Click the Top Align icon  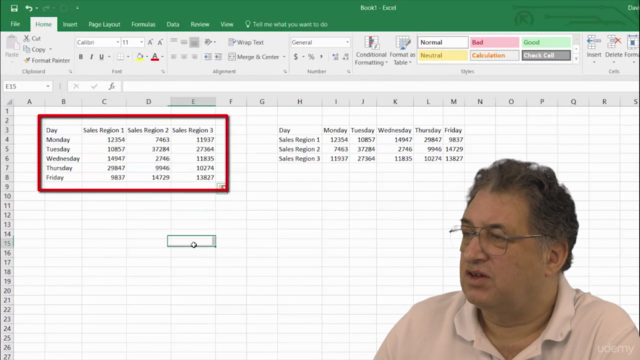174,42
